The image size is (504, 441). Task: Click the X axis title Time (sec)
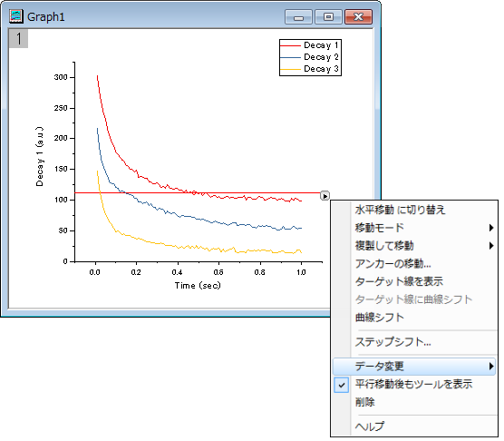tap(198, 285)
